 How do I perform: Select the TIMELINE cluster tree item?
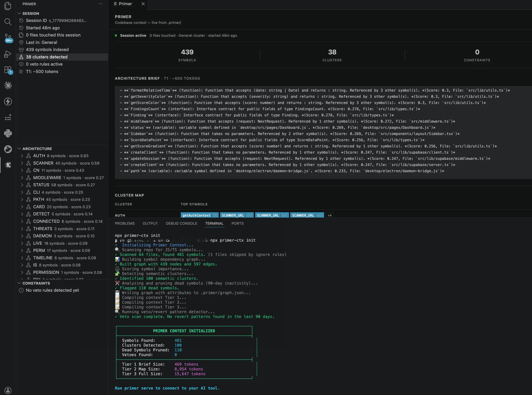tap(62, 258)
